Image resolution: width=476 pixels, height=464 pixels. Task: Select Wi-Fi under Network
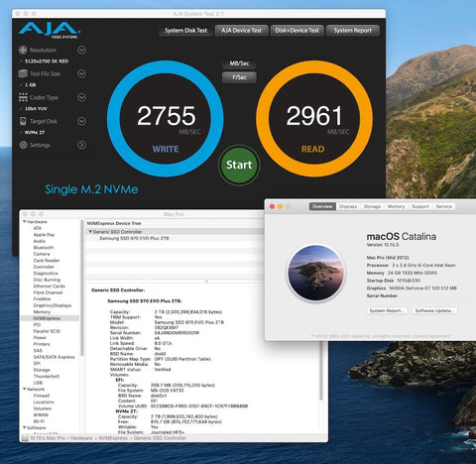click(39, 421)
